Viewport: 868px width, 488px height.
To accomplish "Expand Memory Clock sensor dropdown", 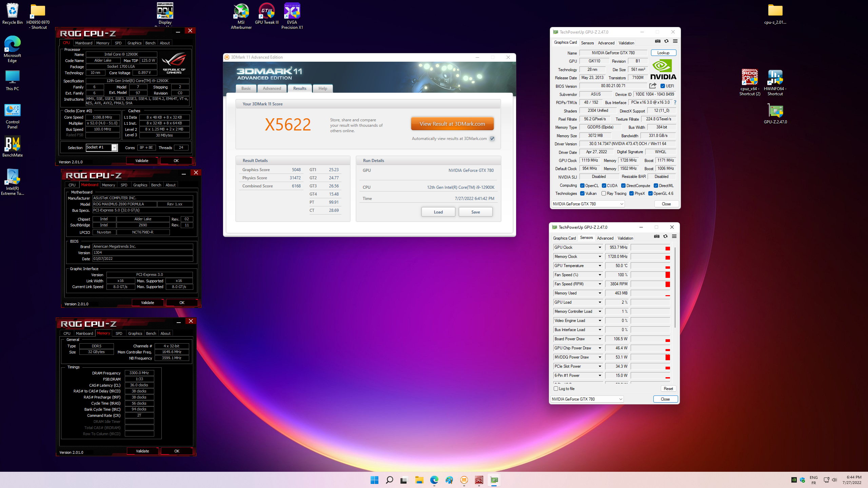I will 599,257.
